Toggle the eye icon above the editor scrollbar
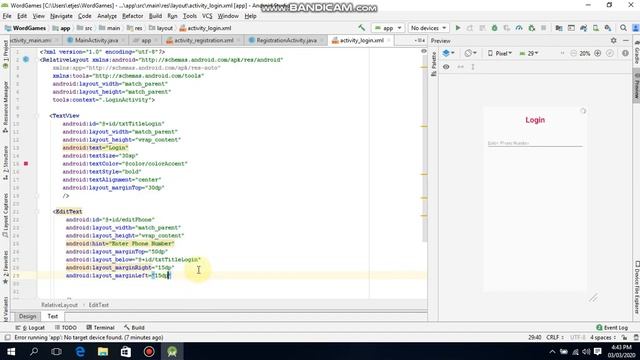This screenshot has width=640, height=360. (423, 51)
